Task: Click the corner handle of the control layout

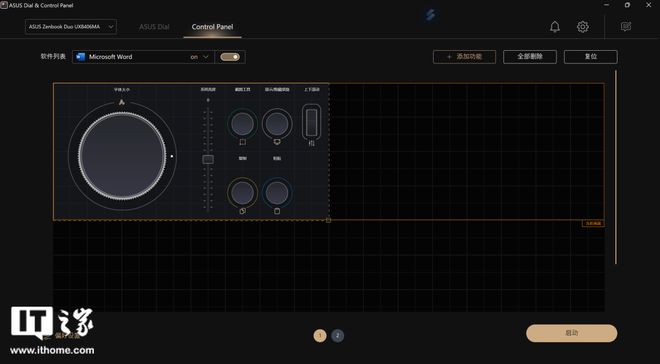Action: coord(328,220)
